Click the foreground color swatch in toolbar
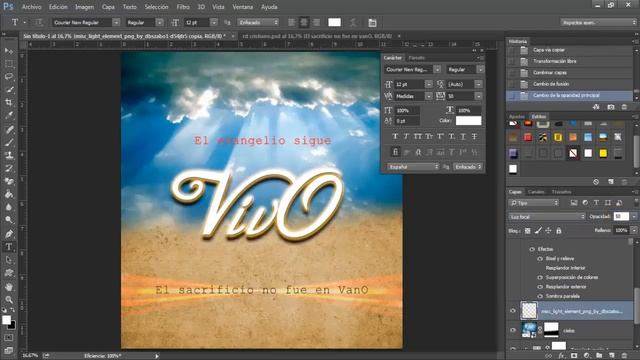The width and height of the screenshot is (640, 360). click(6, 320)
